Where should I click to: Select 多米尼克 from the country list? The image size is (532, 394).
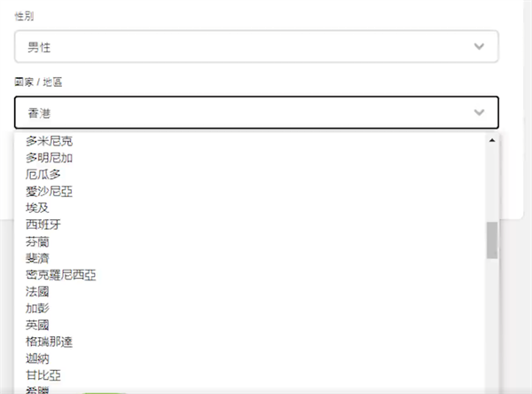tap(50, 140)
